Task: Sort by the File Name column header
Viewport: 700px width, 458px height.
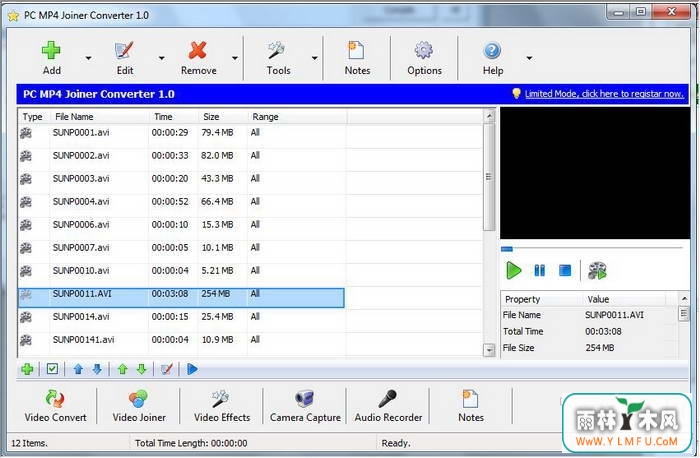Action: [99, 117]
